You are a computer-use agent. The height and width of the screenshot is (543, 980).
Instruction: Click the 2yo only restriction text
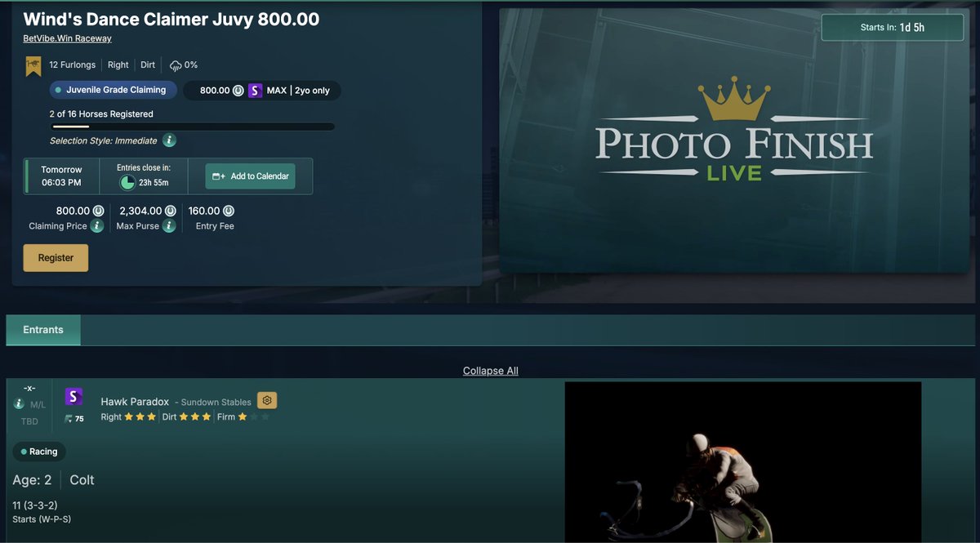click(312, 91)
